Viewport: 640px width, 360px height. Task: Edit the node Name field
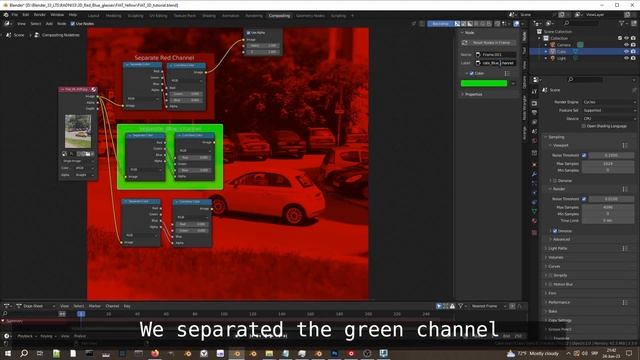pos(496,54)
